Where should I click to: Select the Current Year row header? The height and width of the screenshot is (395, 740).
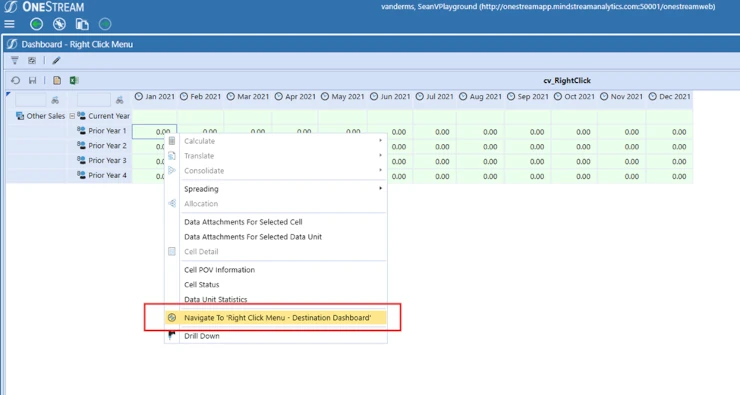[x=103, y=116]
